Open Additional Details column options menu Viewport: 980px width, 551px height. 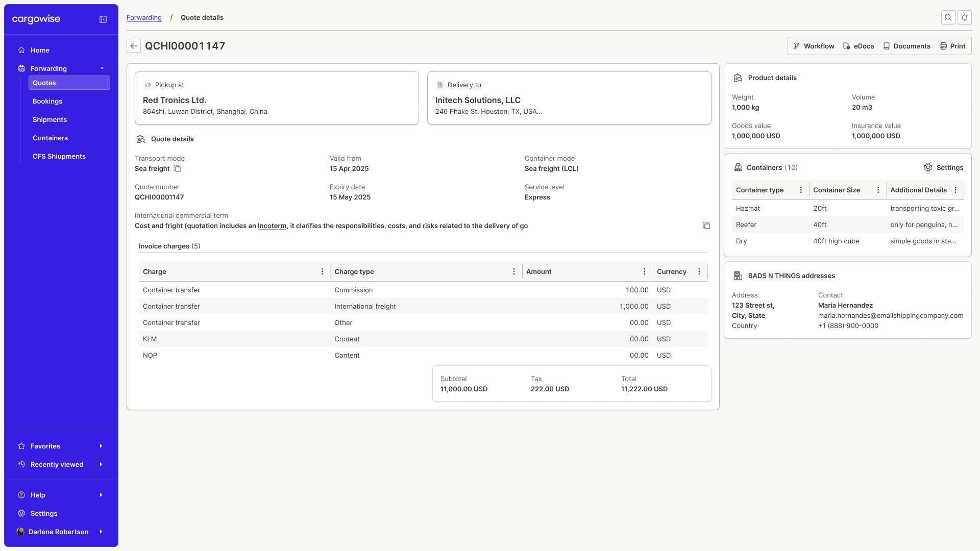click(x=955, y=190)
